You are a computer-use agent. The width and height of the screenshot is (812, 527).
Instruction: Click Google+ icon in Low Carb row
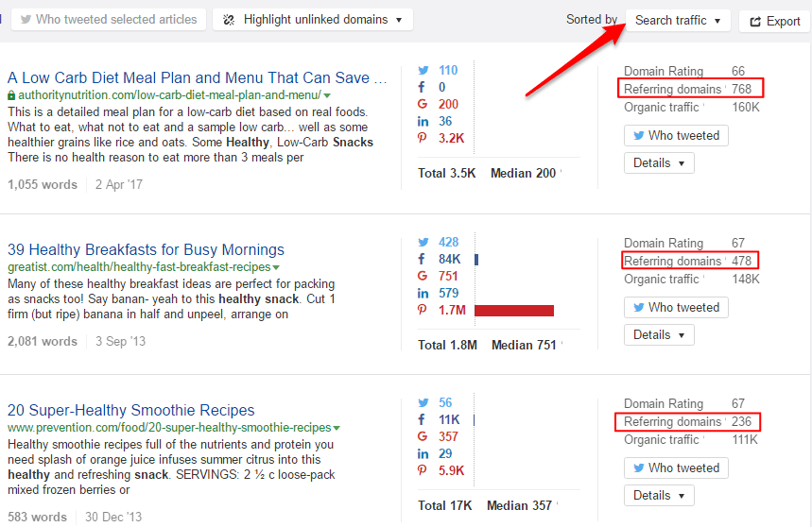click(x=423, y=104)
